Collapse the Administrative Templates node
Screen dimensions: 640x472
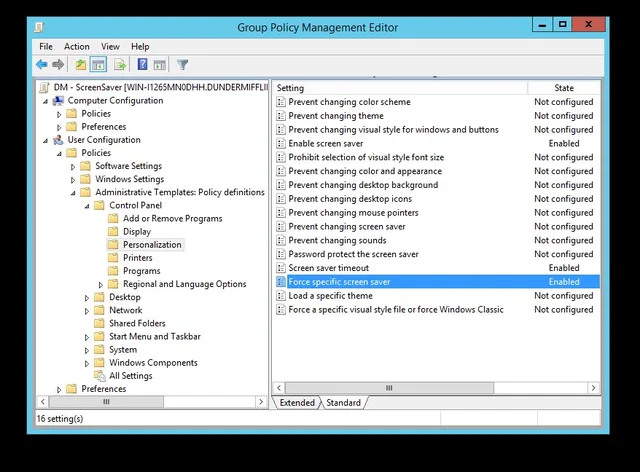(73, 193)
